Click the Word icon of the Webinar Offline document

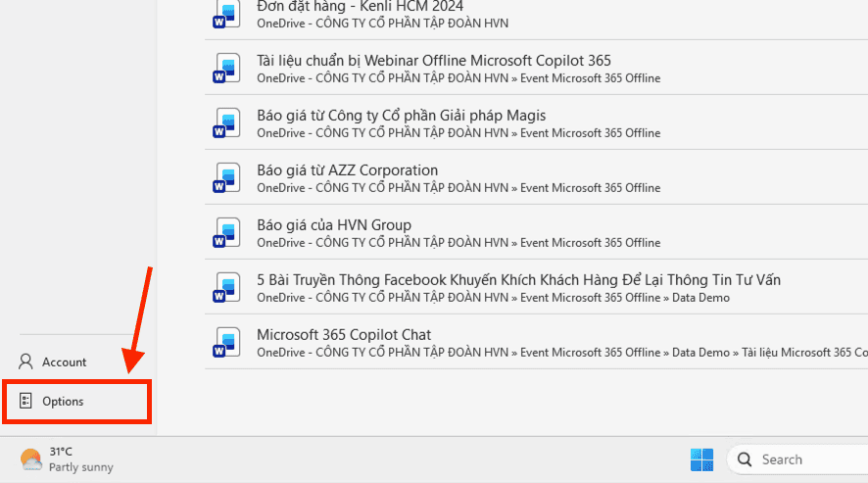click(x=227, y=68)
